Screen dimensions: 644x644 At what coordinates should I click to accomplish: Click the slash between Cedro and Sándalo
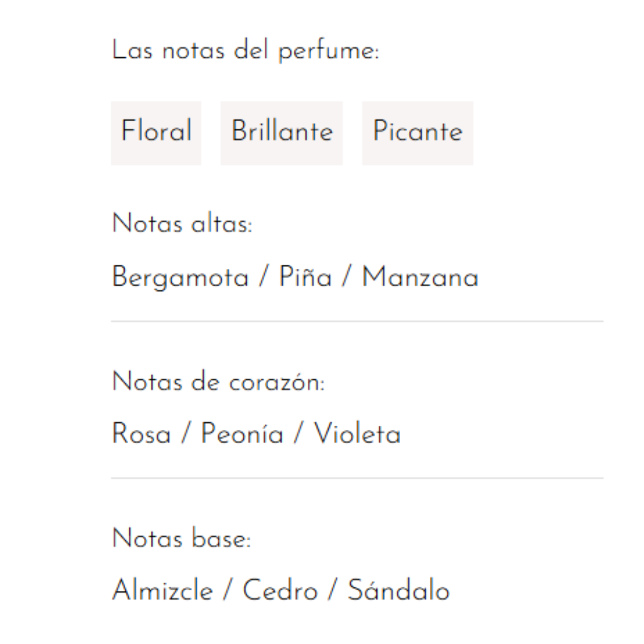click(x=333, y=592)
